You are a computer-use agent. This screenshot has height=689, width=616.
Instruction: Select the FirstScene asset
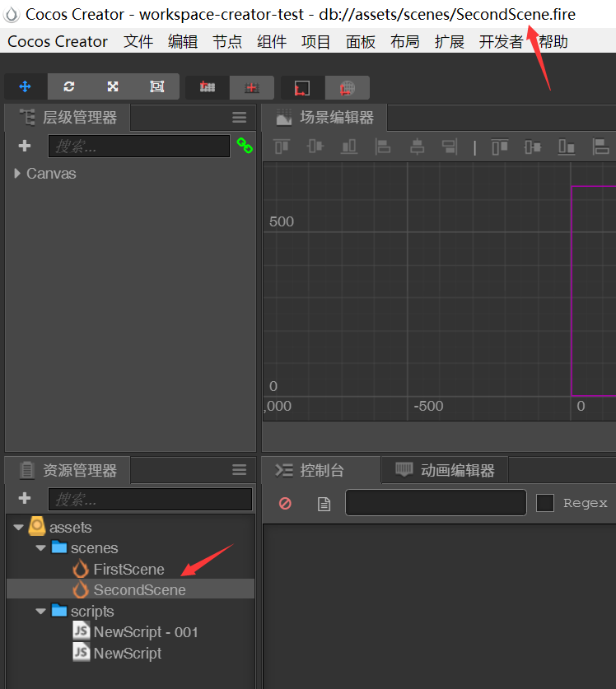130,569
